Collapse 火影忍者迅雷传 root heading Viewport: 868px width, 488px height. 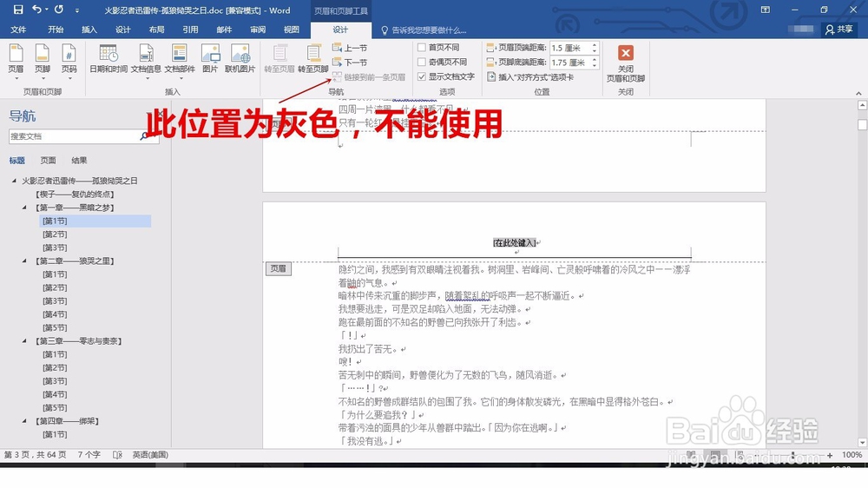pos(14,181)
